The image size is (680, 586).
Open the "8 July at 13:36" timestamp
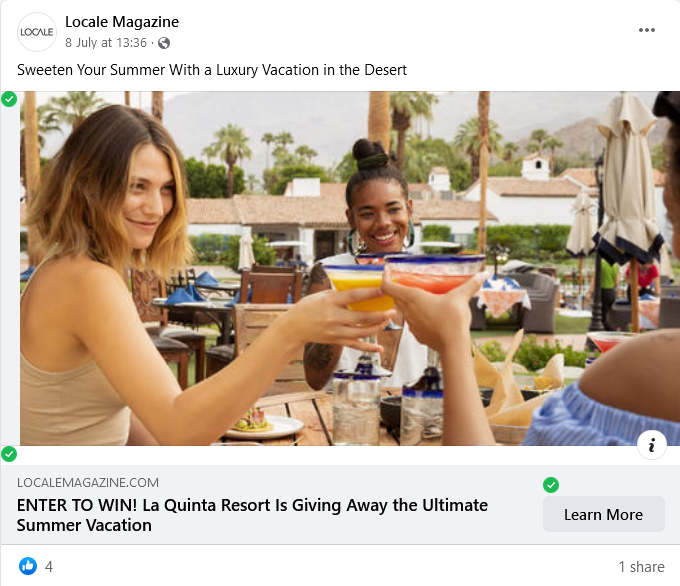point(106,43)
